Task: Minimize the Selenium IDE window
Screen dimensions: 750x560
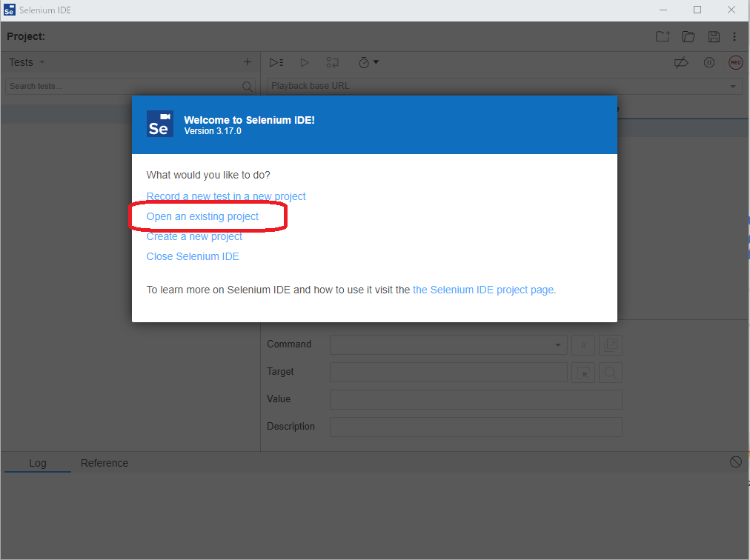Action: pos(663,10)
